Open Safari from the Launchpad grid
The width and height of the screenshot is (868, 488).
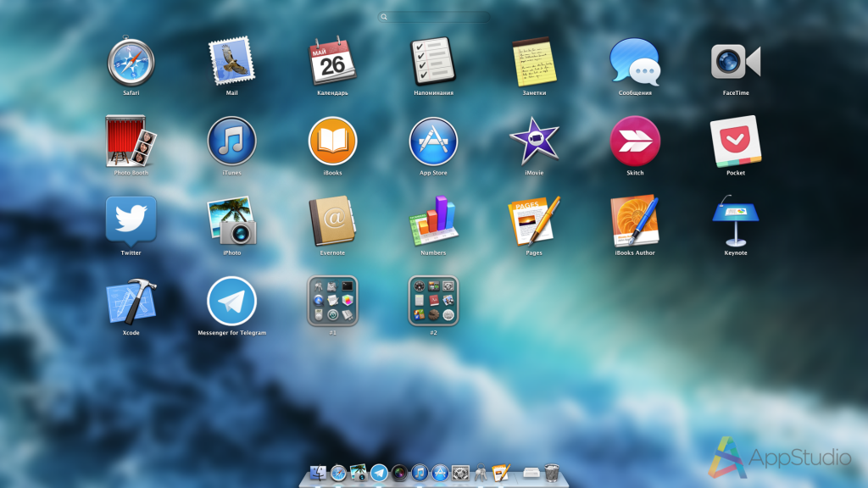(x=131, y=62)
